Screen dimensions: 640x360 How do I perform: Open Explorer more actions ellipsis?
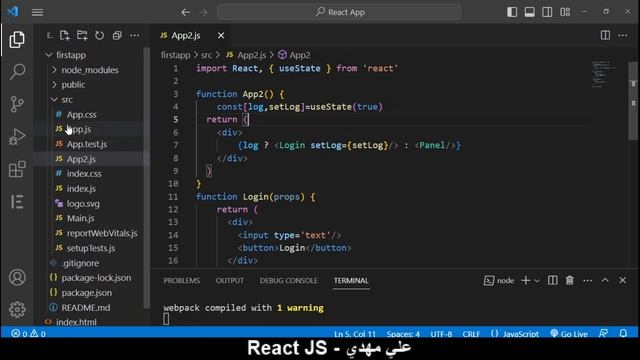(x=135, y=36)
